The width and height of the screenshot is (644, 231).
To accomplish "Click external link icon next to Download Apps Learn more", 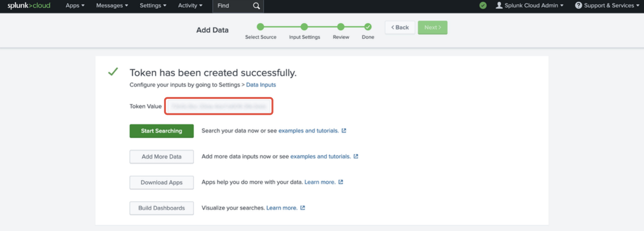I will [341, 182].
